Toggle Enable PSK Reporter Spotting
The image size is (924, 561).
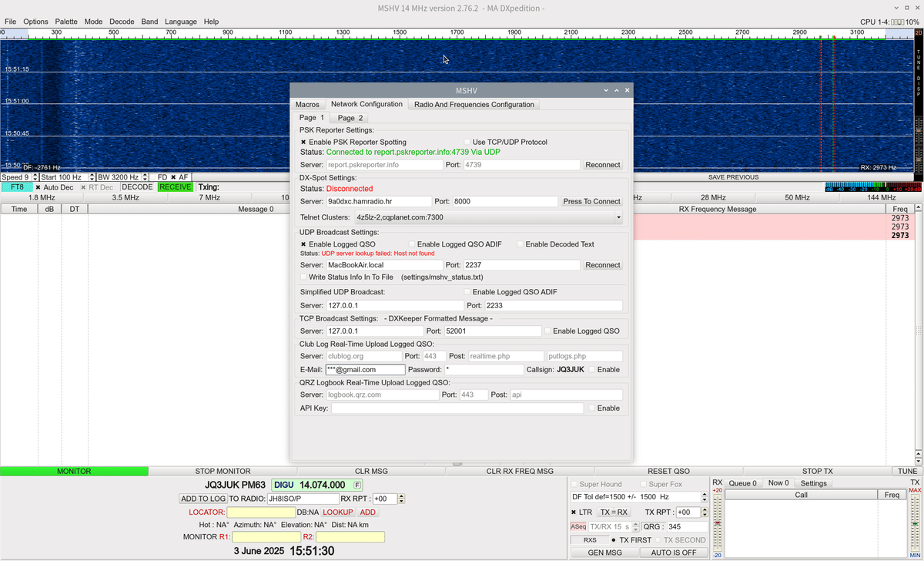point(303,142)
